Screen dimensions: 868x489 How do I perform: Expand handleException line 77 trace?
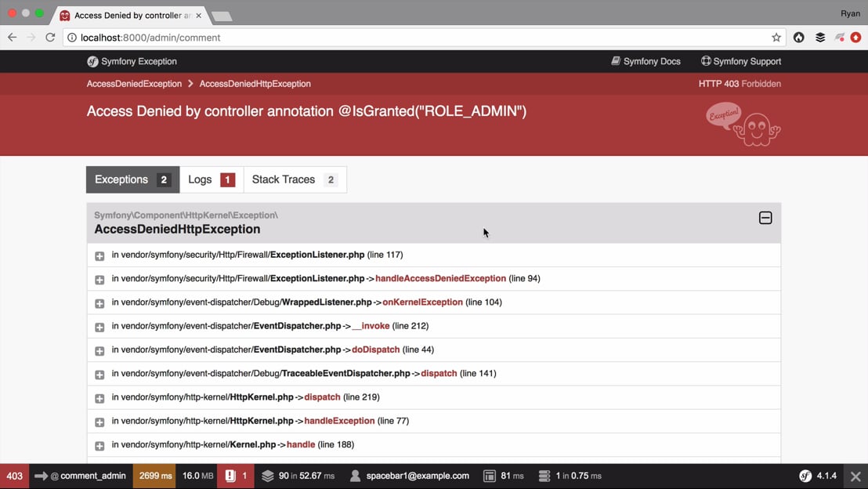[99, 422]
